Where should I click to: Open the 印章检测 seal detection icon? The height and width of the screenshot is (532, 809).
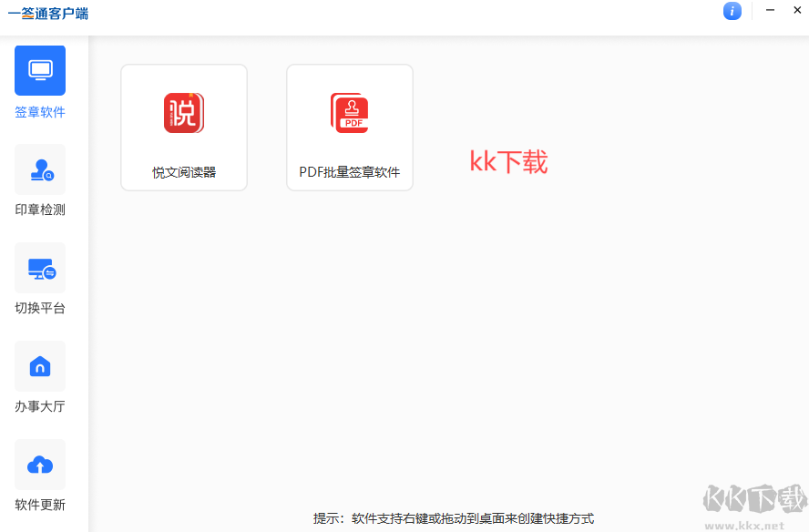[x=40, y=169]
